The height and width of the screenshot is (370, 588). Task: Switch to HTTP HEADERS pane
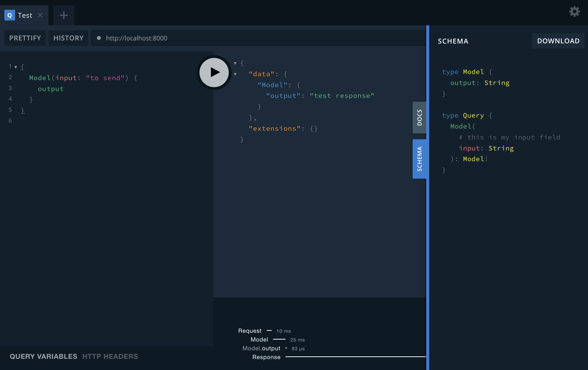[x=110, y=356]
